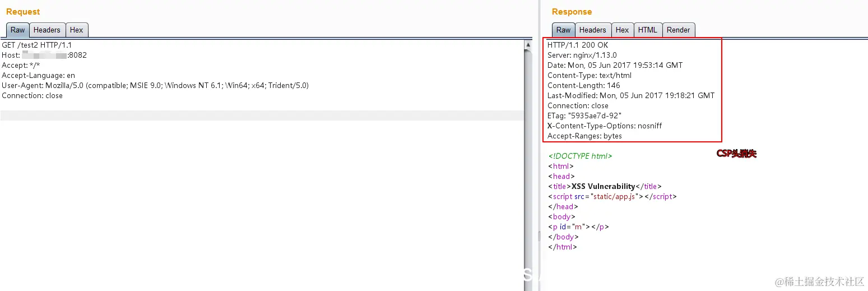Click the Date header with 19:53:14 GMT
The height and width of the screenshot is (291, 868).
tap(615, 65)
